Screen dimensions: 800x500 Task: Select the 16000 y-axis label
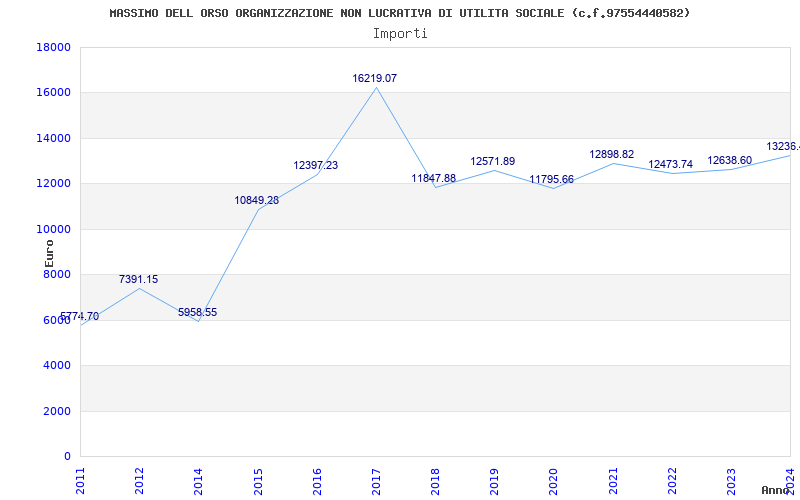[54, 93]
